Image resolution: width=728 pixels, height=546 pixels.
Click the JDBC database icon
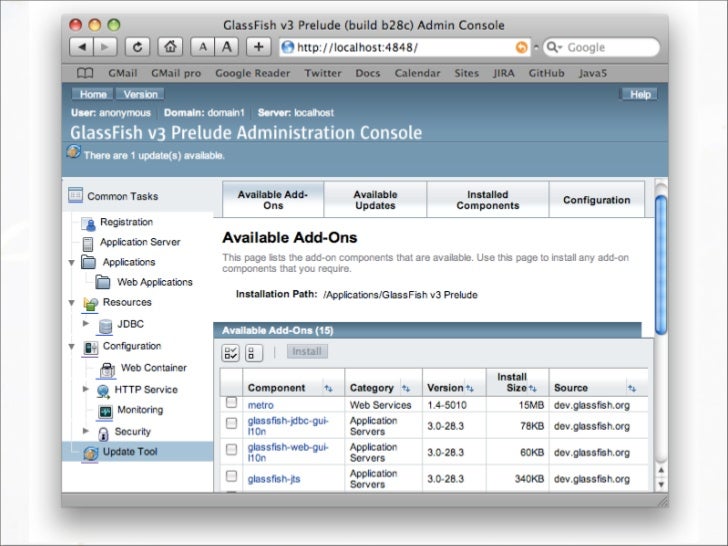105,326
